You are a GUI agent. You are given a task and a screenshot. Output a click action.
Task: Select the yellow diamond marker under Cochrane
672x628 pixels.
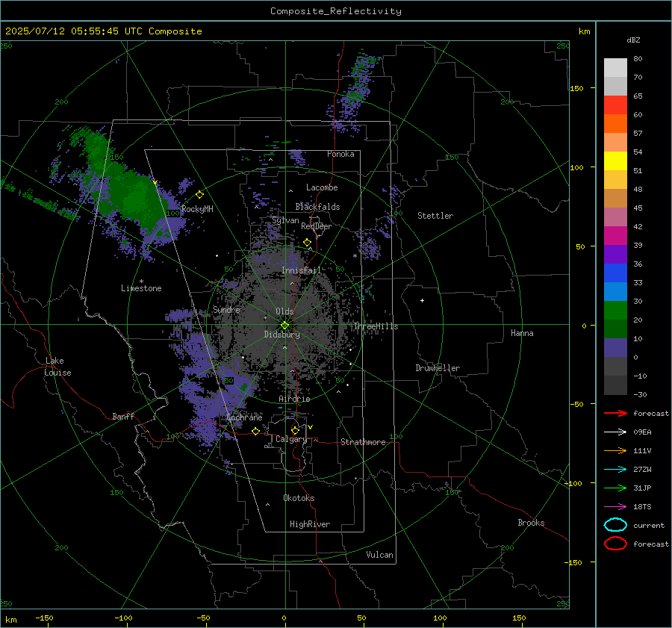(x=255, y=431)
